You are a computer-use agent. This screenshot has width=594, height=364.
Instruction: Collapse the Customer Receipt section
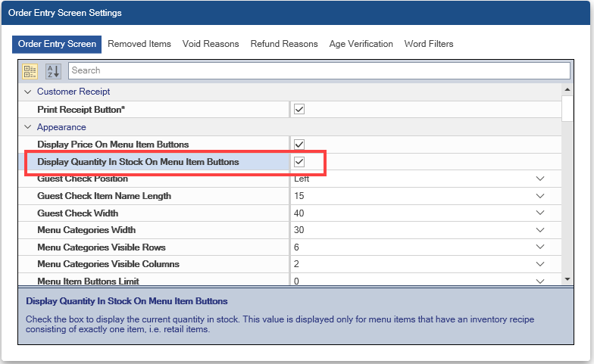pyautogui.click(x=28, y=92)
